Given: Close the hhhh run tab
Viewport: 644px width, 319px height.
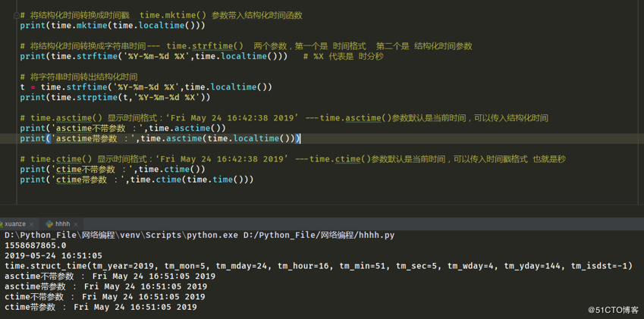Looking at the screenshot, I should 77,224.
